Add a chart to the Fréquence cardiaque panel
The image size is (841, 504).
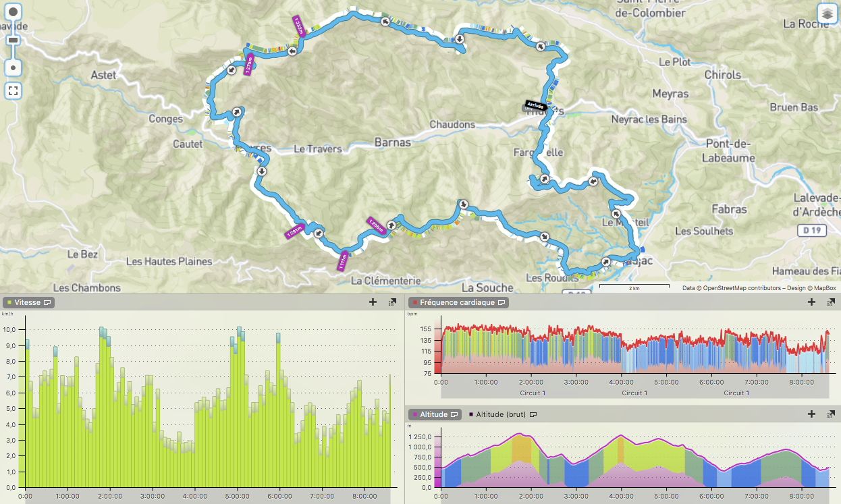(x=811, y=302)
